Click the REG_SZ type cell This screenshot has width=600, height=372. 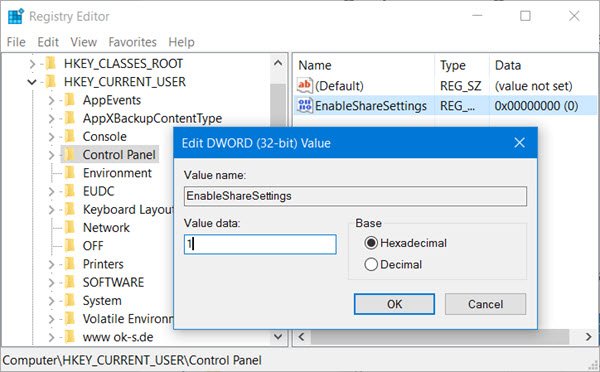click(x=460, y=86)
